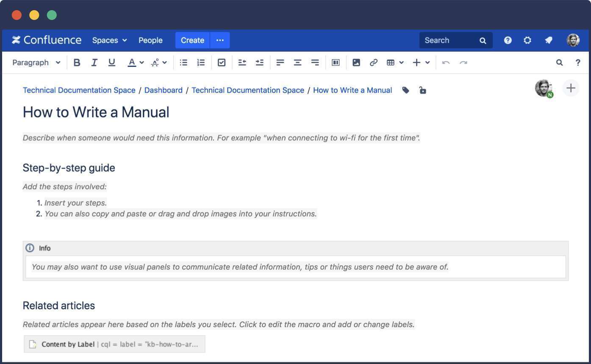The width and height of the screenshot is (591, 364).
Task: Open the Technical Documentation Space breadcrumb link
Action: pyautogui.click(x=79, y=90)
